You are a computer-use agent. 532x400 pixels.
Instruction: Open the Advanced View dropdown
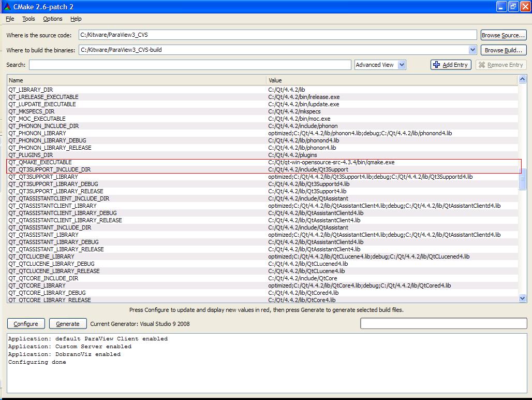click(x=380, y=65)
